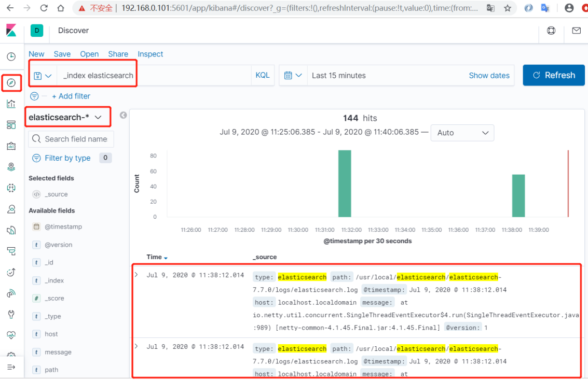
Task: Click the query input field
Action: [x=154, y=75]
